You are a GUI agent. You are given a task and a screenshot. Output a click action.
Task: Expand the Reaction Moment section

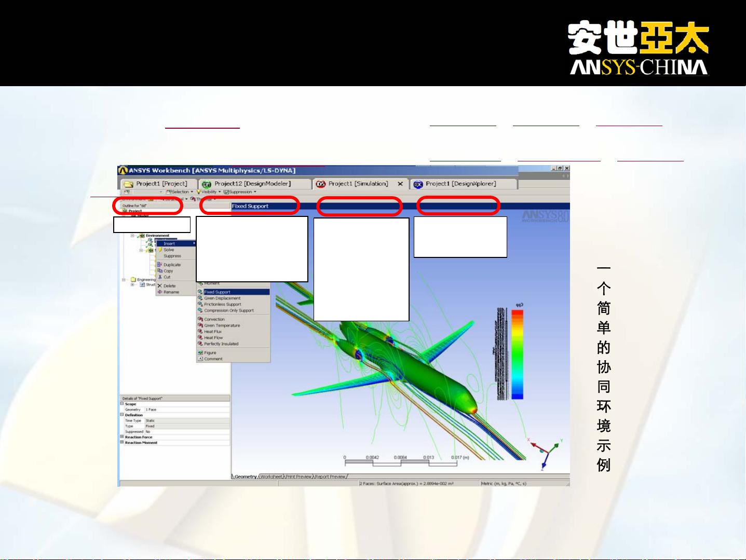(x=123, y=443)
